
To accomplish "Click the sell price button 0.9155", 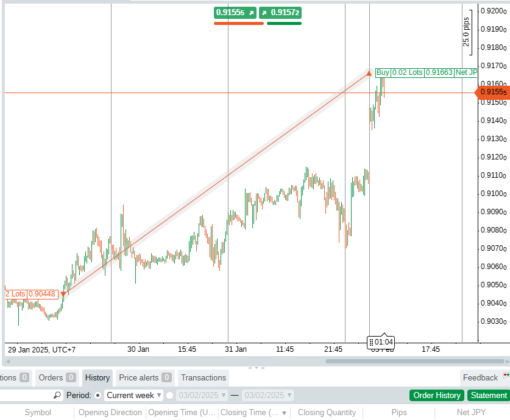I will (238, 13).
